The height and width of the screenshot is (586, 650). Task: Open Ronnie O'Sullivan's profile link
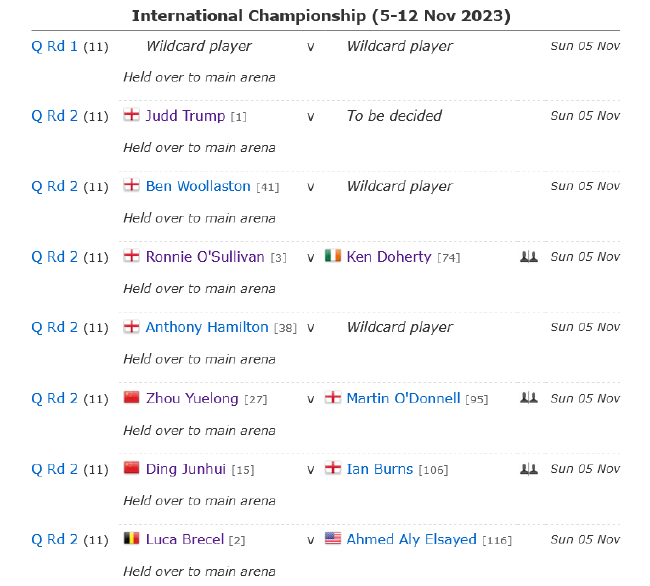point(205,257)
